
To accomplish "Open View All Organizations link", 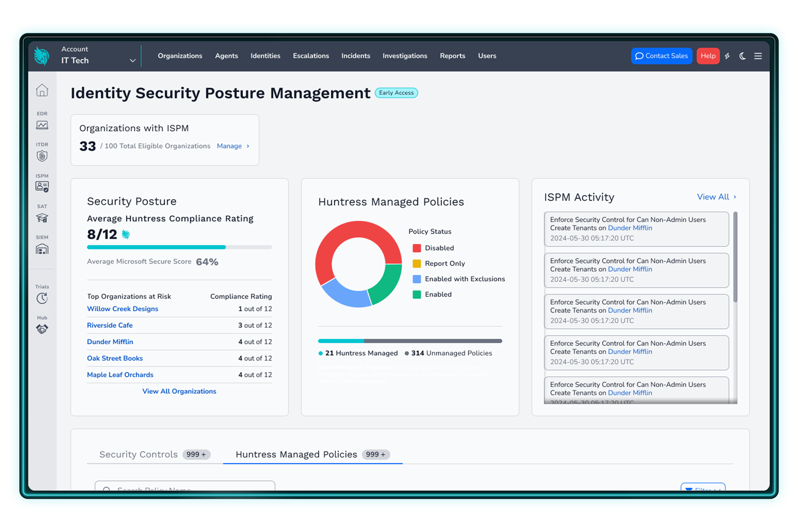I will (179, 391).
